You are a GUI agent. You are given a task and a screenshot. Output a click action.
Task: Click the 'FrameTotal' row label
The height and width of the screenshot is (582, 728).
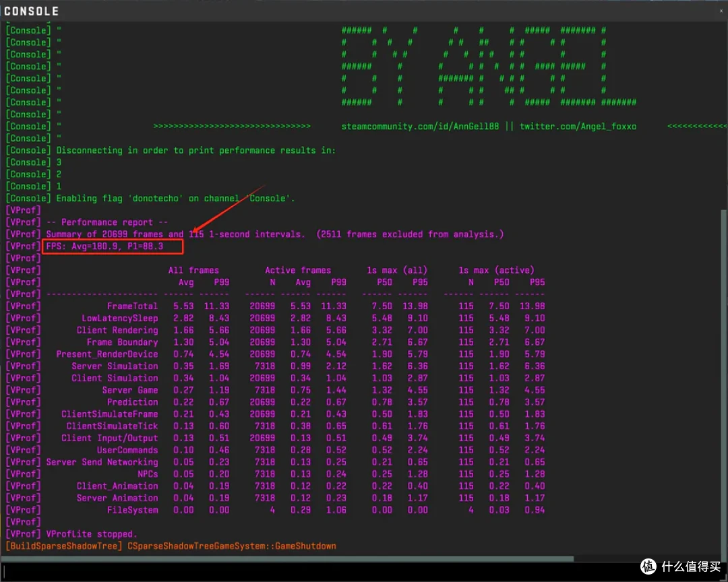click(x=132, y=306)
